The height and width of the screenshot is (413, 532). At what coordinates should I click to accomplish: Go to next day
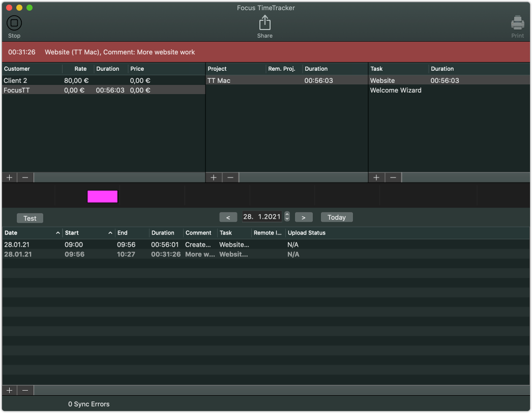pos(304,218)
